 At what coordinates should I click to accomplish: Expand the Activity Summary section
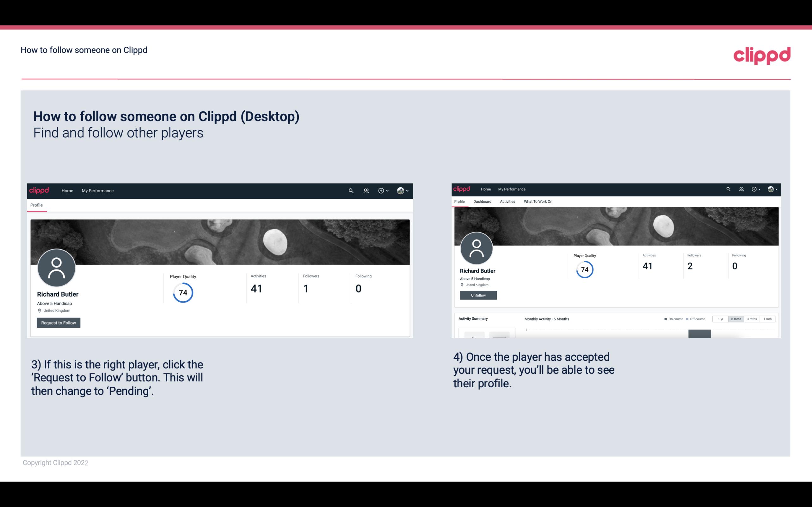point(473,318)
